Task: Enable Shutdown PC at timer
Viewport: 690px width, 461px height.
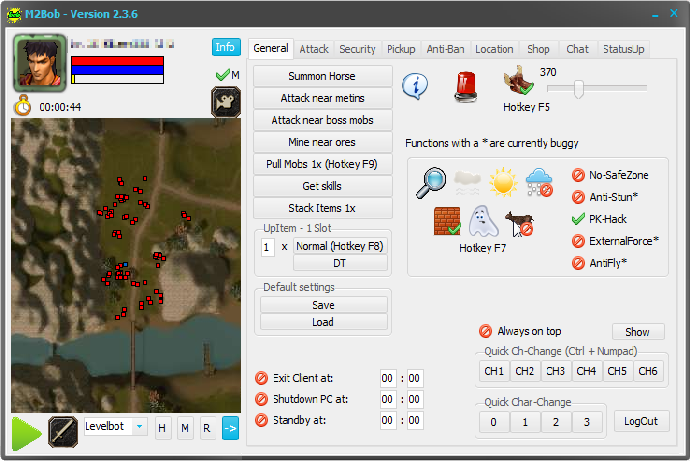Action: 261,399
